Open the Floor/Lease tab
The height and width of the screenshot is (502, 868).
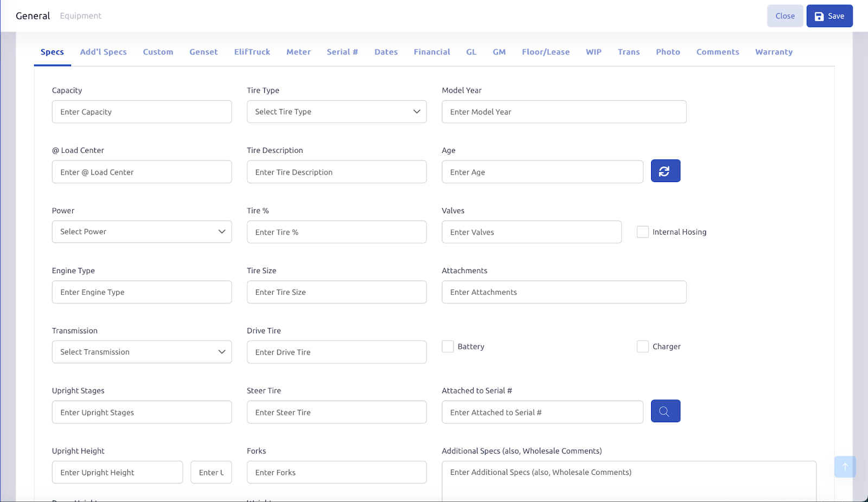tap(546, 52)
